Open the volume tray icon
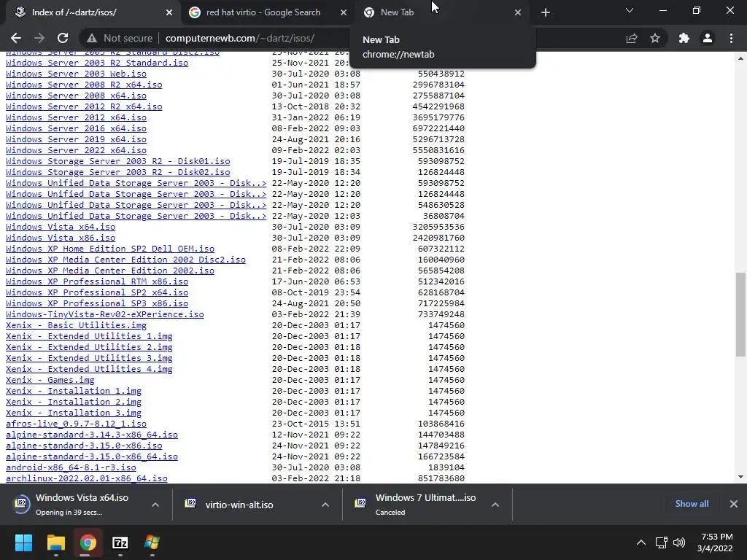 click(679, 542)
